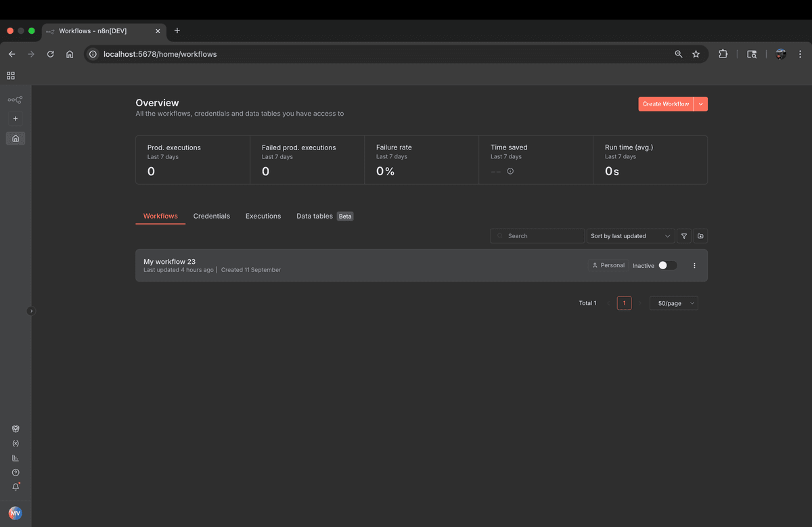812x527 pixels.
Task: Open the Create Workflow dropdown arrow
Action: point(700,104)
